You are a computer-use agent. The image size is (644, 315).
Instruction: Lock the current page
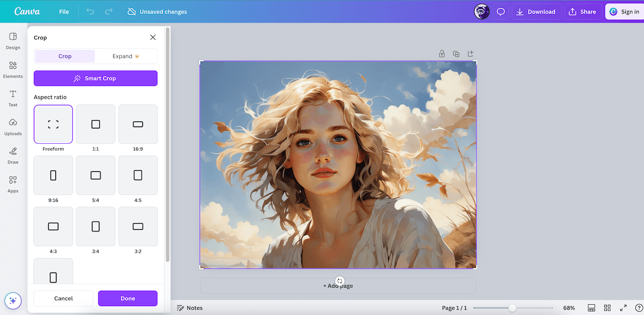click(x=442, y=54)
